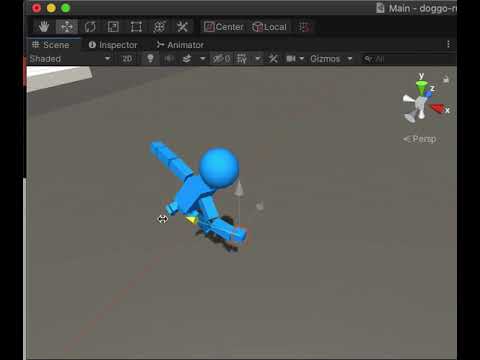Screen dimensions: 480x360
Task: Toggle scene audio speaker icon
Action: point(169,59)
